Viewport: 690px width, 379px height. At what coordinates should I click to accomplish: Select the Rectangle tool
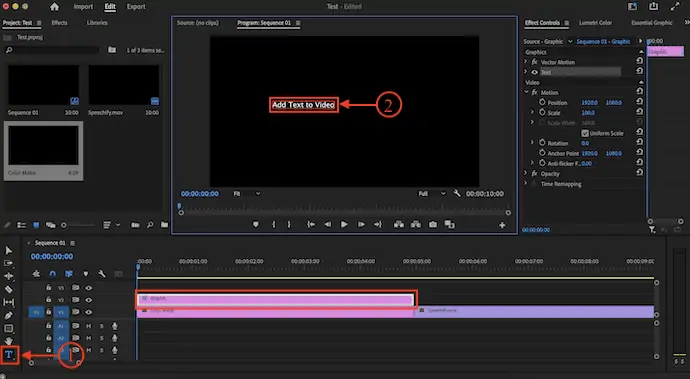8,328
